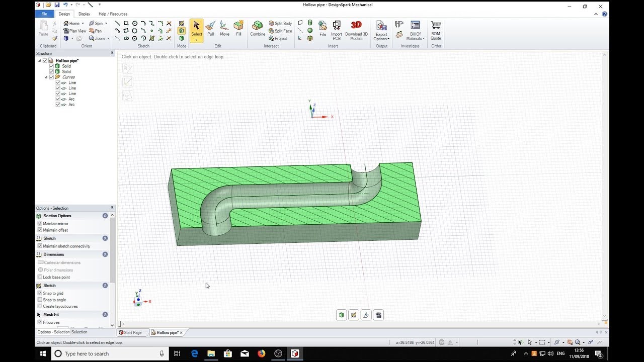Open Firefox from the Windows taskbar

click(261, 353)
